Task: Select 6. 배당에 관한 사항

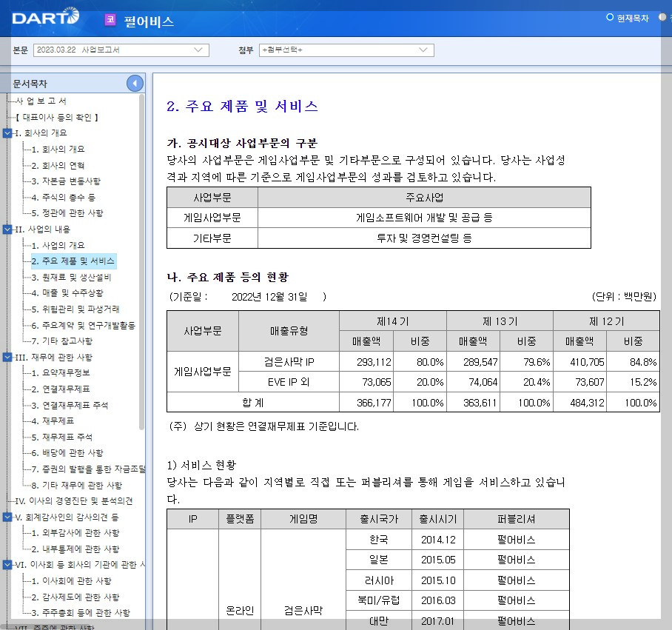Action: pyautogui.click(x=67, y=453)
